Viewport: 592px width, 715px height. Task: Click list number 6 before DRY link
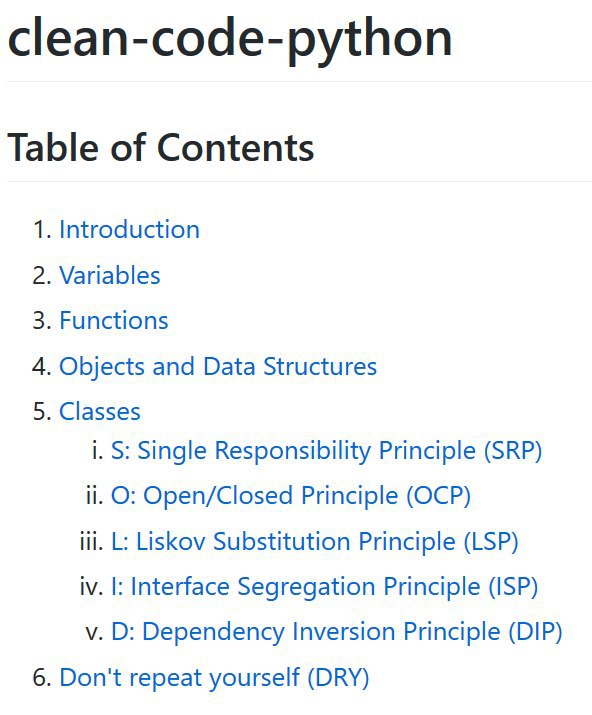42,678
